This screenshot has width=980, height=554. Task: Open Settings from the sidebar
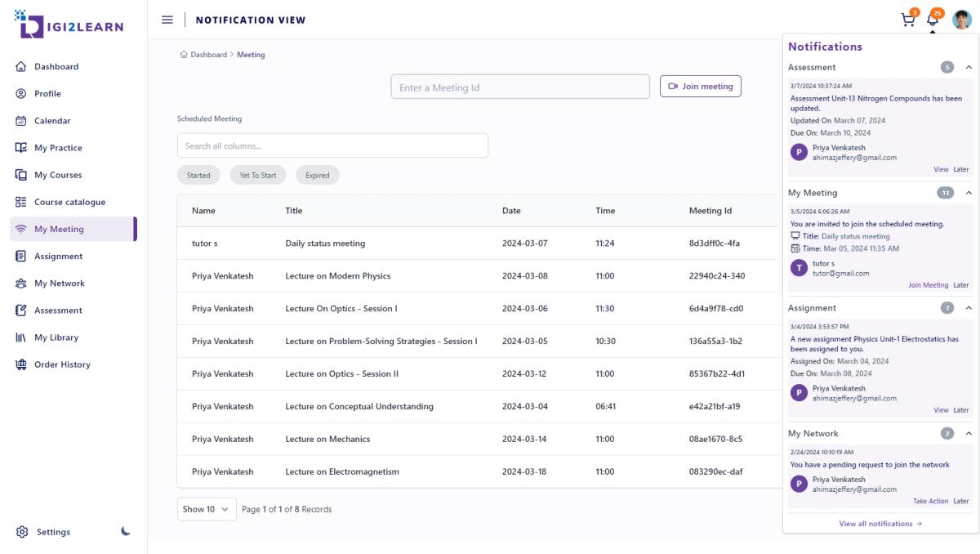(52, 532)
